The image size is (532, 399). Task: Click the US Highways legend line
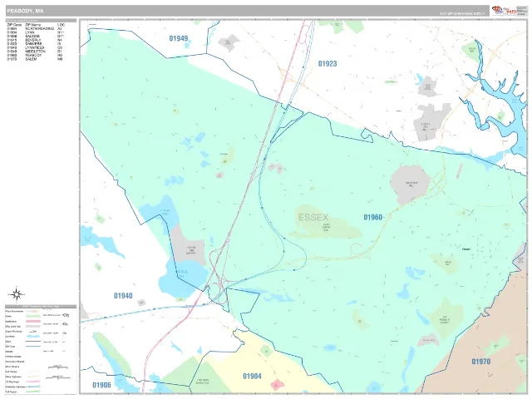point(33,382)
